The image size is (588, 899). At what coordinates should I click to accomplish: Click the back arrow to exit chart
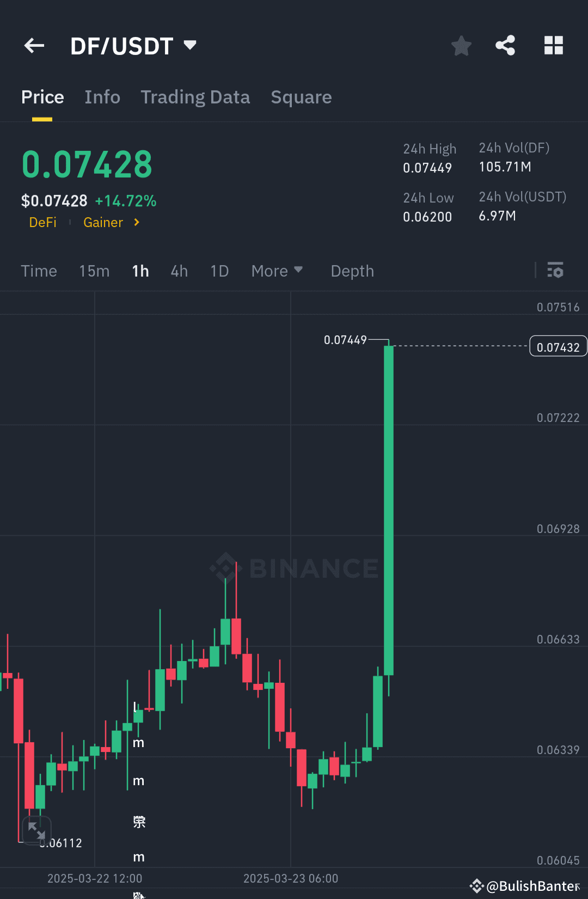(x=34, y=46)
